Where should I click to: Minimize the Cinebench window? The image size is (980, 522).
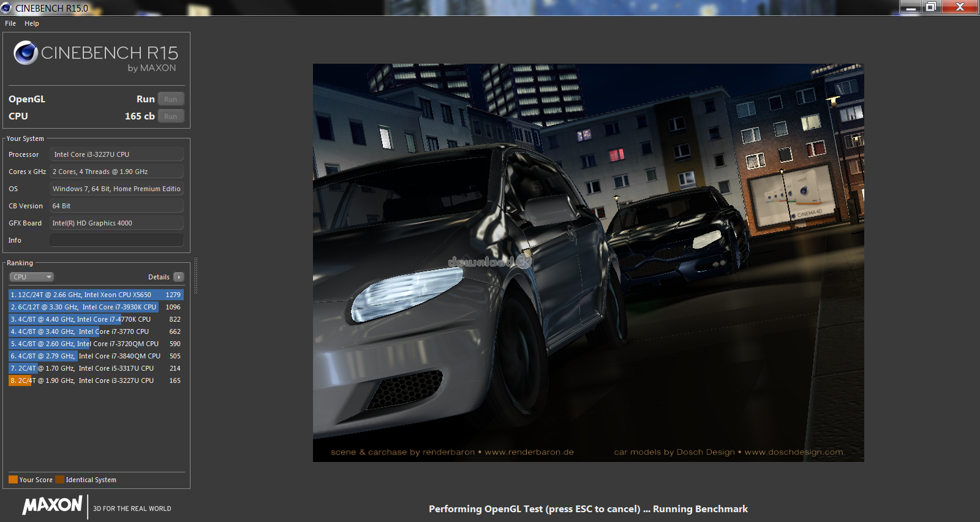click(x=911, y=7)
